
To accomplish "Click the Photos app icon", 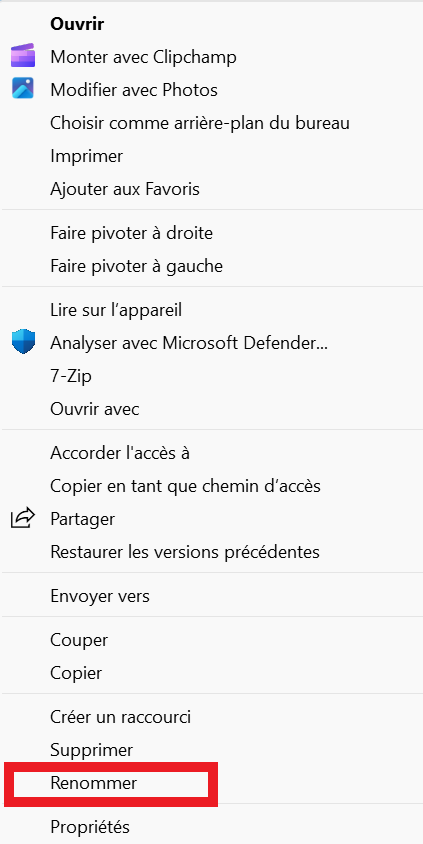I will [x=23, y=89].
